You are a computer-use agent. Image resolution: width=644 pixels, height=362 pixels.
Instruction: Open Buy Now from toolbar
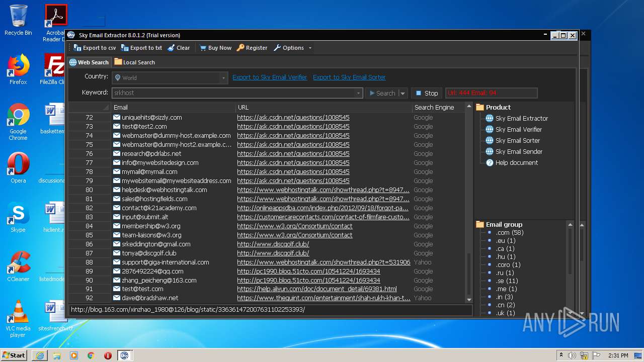tap(215, 48)
